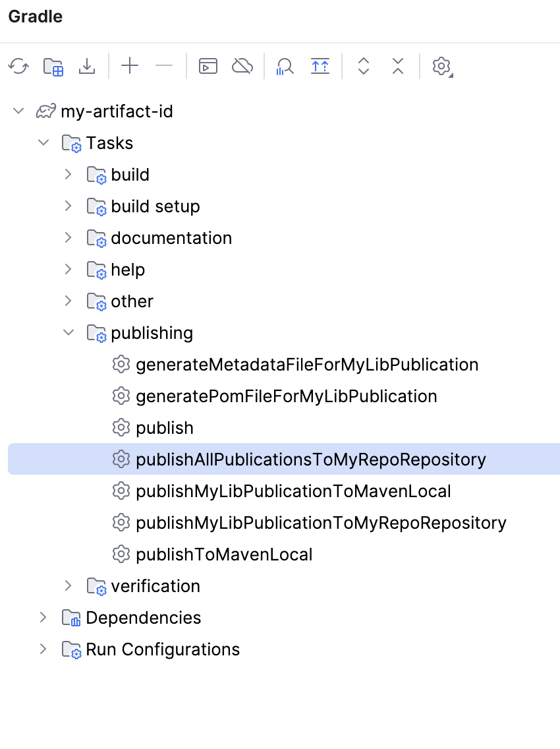
Task: Collapse the Tasks node chevron
Action: pyautogui.click(x=43, y=143)
